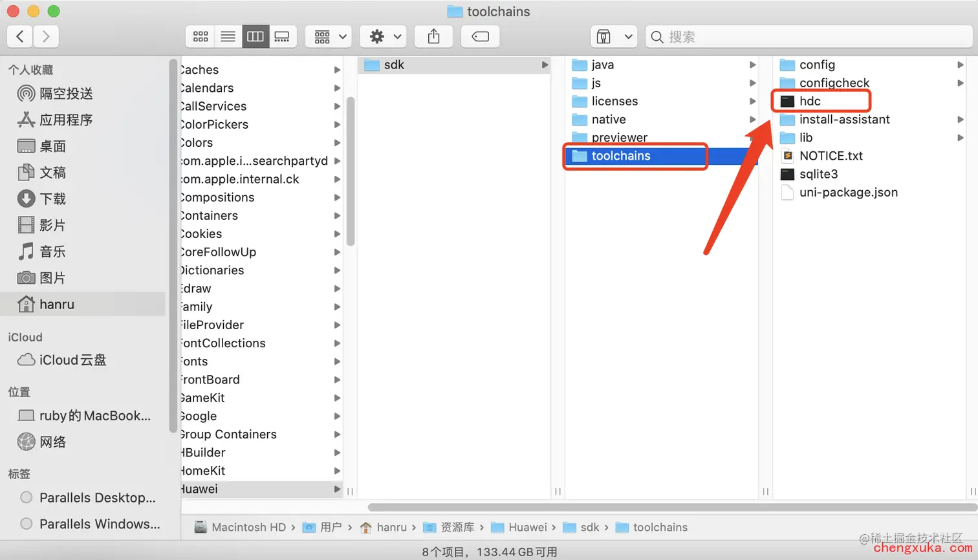978x560 pixels.
Task: Select the licenses folder
Action: pyautogui.click(x=661, y=101)
